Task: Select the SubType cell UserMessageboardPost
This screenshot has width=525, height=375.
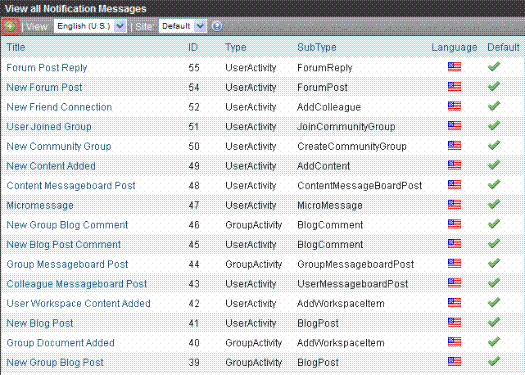Action: pos(353,284)
